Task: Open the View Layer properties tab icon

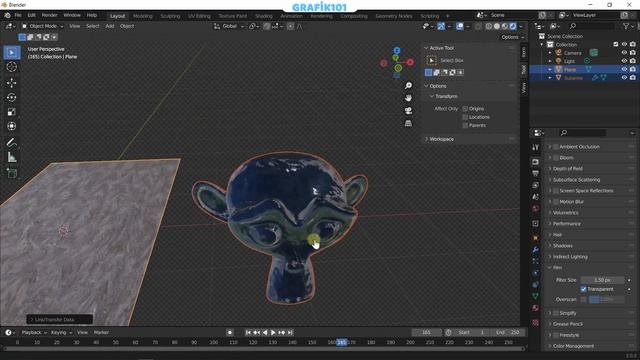Action: click(536, 185)
